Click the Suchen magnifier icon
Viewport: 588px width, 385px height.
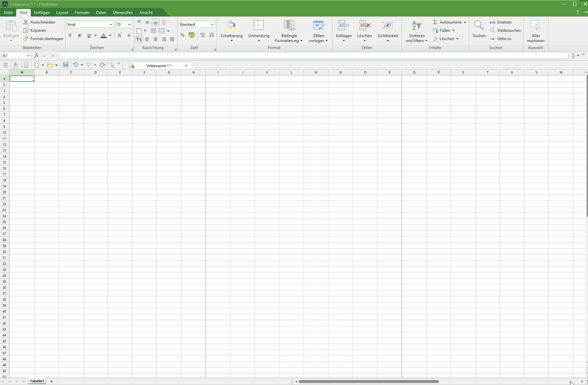pos(479,25)
